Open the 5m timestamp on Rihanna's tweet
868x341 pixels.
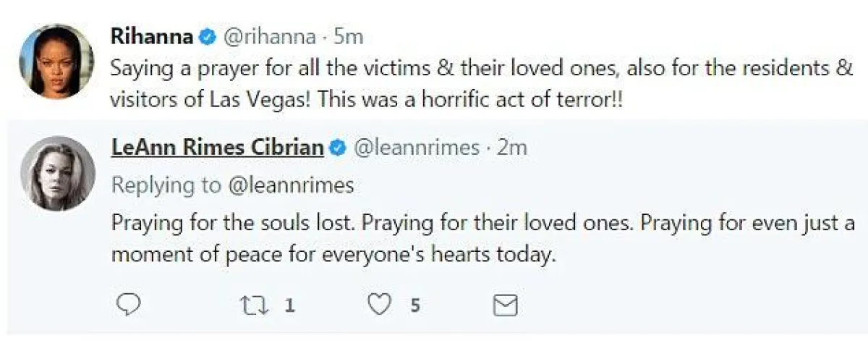coord(348,35)
